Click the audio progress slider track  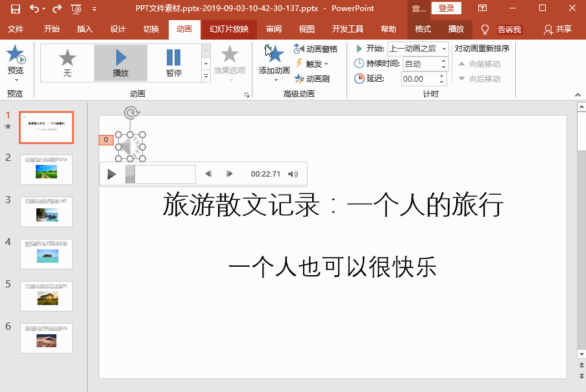point(162,174)
